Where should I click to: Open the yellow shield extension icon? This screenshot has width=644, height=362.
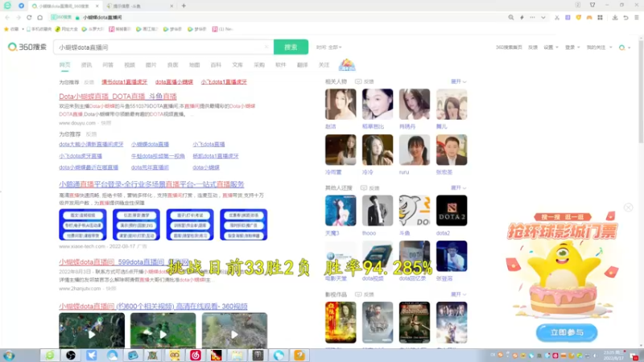point(578,18)
